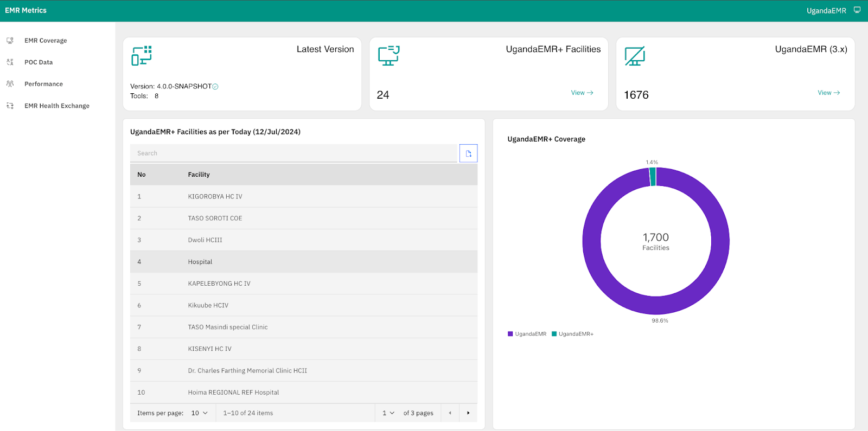The height and width of the screenshot is (431, 868).
Task: Select the TASO Masindi special Clinic row
Action: pos(304,327)
